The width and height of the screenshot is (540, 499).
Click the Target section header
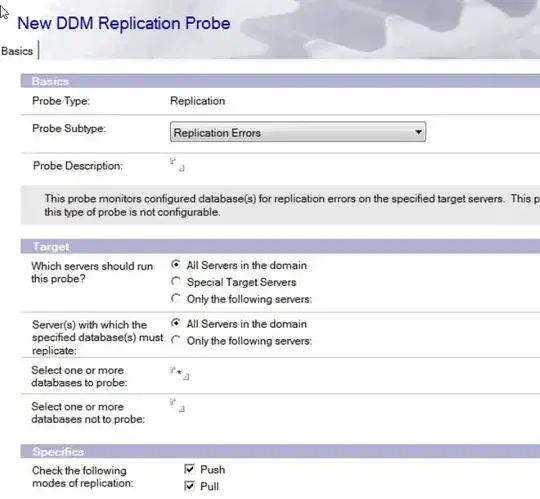pyautogui.click(x=280, y=247)
